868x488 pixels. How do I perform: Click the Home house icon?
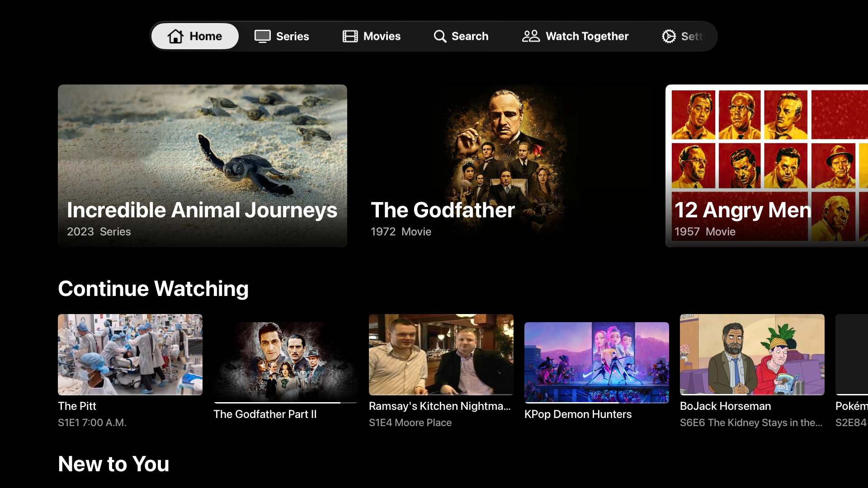pos(175,36)
